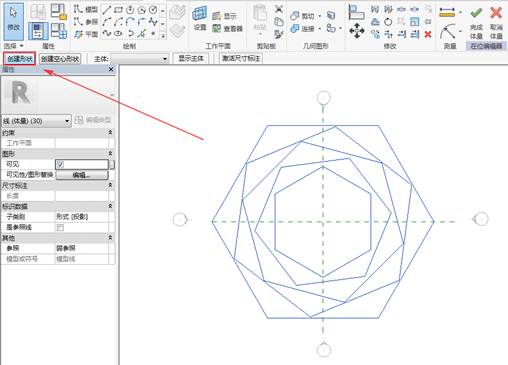Open the Join (连接) dropdown arrow
Viewport: 508px width, 365px height.
320,29
